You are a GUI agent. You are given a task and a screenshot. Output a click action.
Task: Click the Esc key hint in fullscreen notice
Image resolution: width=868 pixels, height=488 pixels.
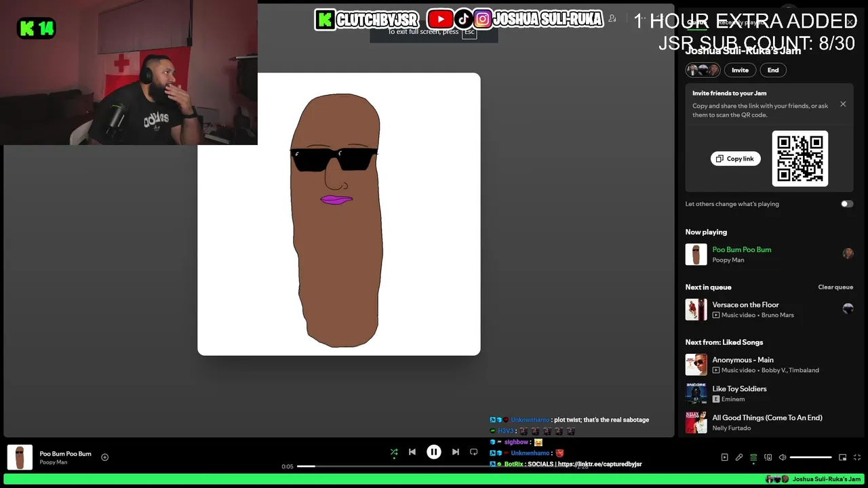(469, 32)
